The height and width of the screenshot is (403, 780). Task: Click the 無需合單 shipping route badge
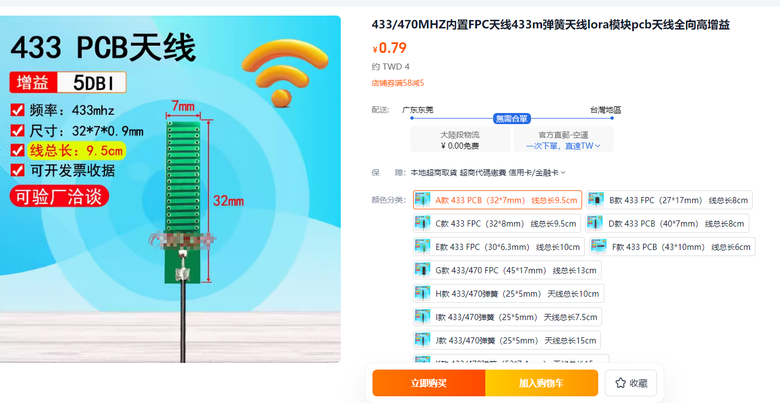[512, 118]
